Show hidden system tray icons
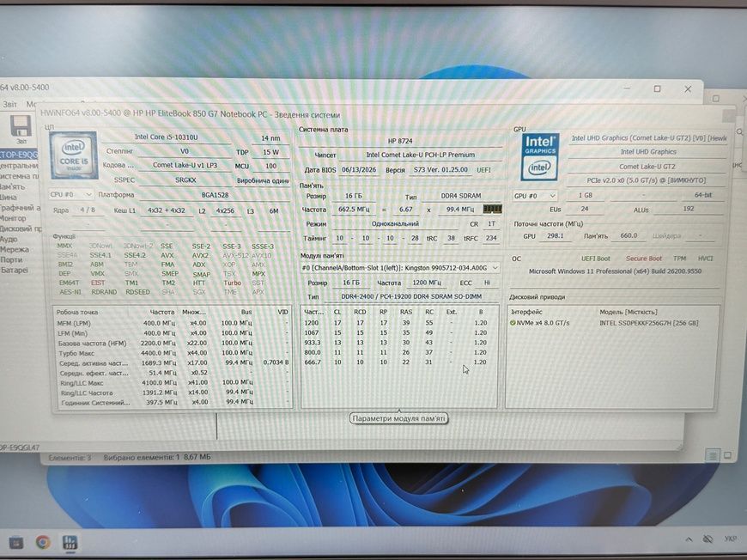 click(689, 539)
